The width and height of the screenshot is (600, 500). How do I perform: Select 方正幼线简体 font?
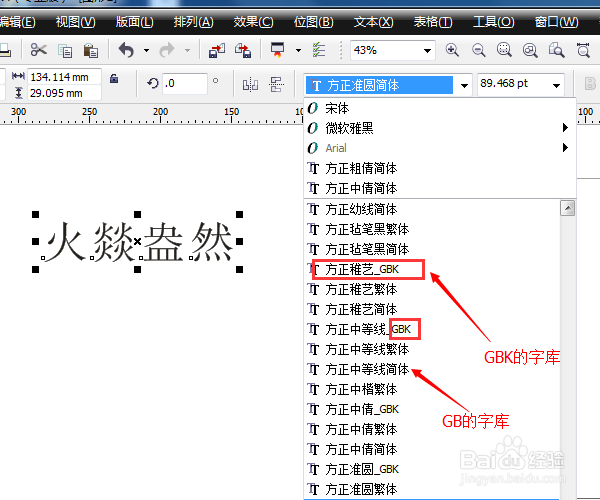click(432, 209)
